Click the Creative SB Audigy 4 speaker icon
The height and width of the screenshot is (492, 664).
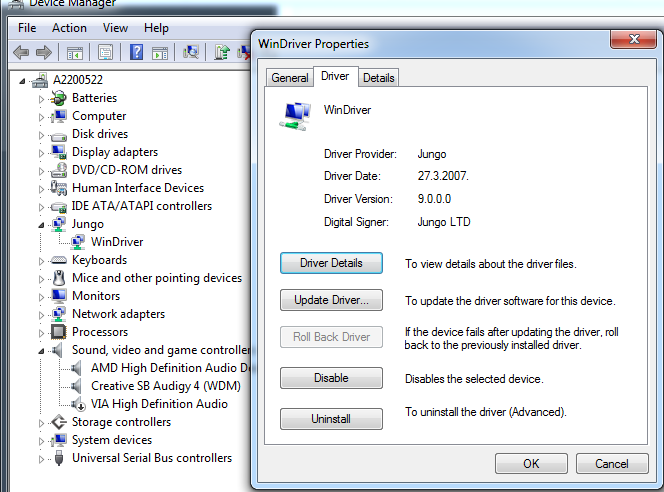(x=76, y=386)
